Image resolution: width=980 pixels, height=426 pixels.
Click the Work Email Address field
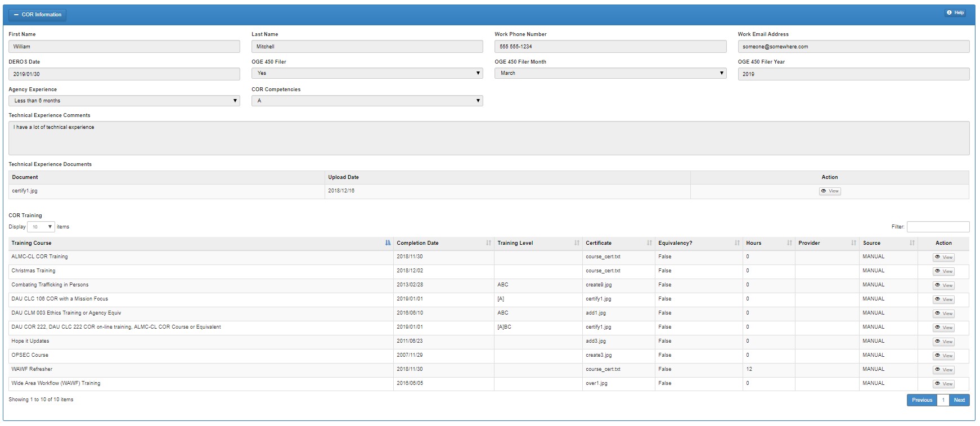point(853,47)
